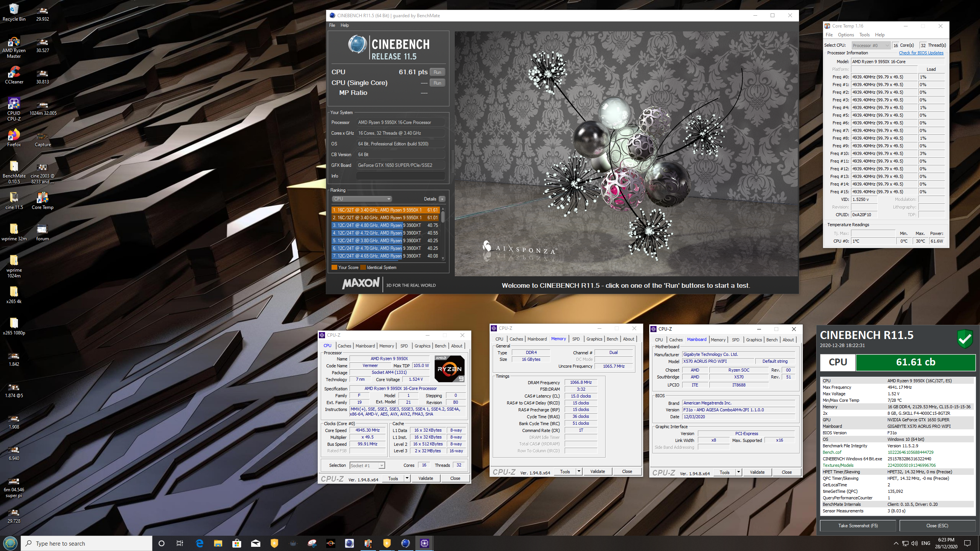Click Close (ESC) in BenchMate panel
This screenshot has width=980, height=551.
pyautogui.click(x=937, y=525)
